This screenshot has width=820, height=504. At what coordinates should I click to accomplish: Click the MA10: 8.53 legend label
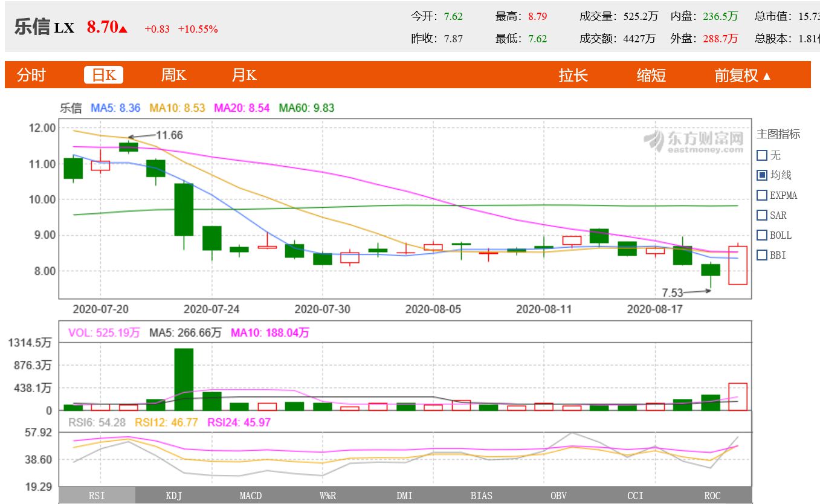(178, 108)
